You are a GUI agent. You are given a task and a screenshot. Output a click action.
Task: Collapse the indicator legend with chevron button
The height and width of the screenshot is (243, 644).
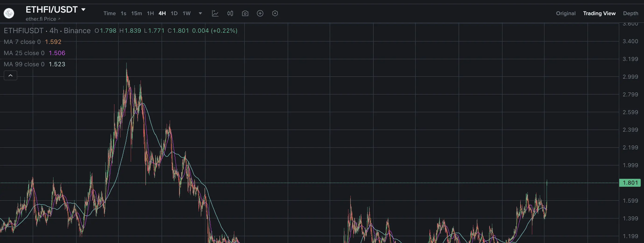pos(11,75)
